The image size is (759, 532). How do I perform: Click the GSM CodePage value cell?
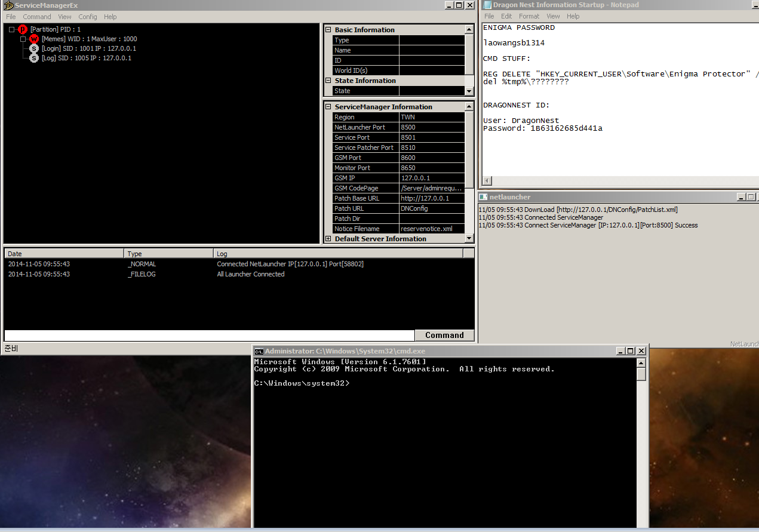pyautogui.click(x=432, y=188)
